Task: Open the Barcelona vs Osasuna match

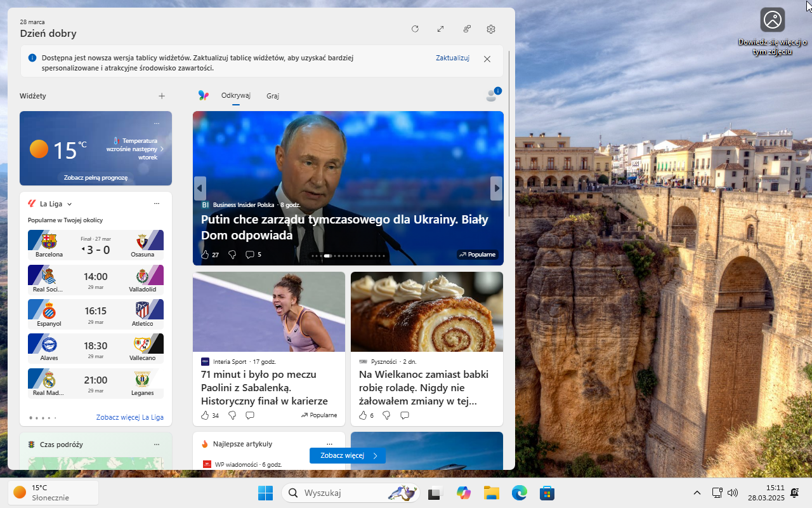Action: click(x=95, y=244)
